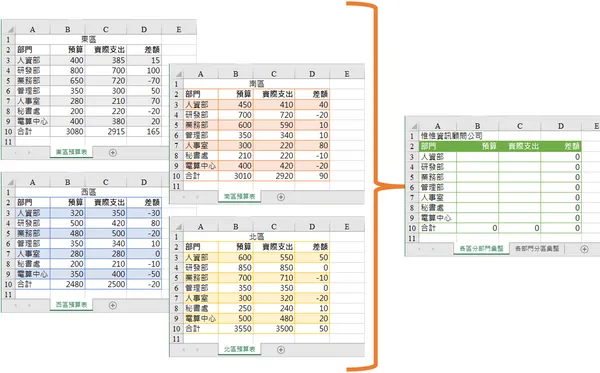
Task: Select the green 差額 header in summary sheet
Action: (x=561, y=146)
